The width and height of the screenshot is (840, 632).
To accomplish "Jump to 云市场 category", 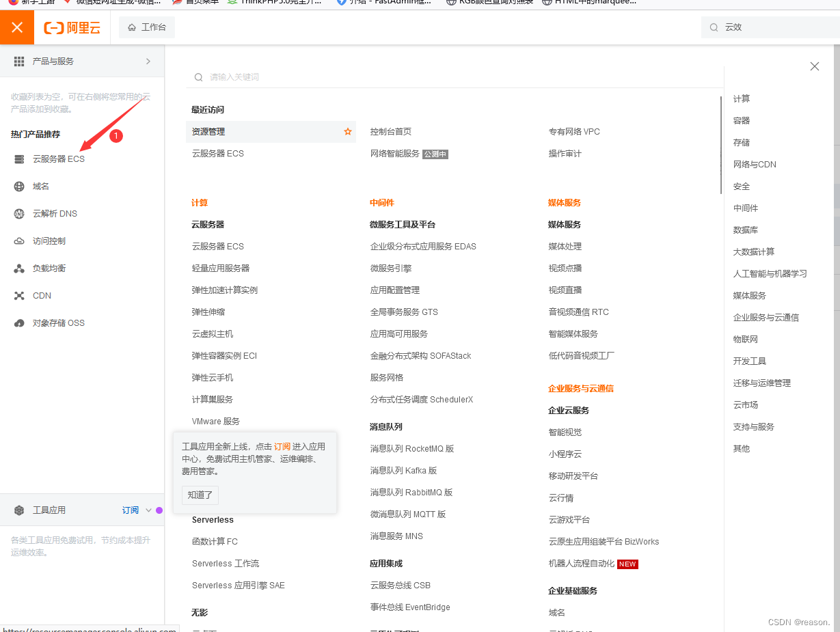I will [746, 405].
